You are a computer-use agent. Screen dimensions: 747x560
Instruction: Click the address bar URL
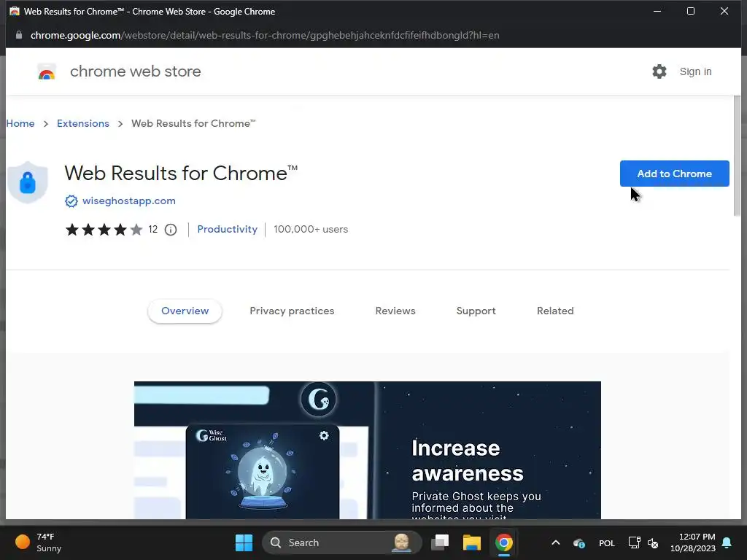[265, 35]
